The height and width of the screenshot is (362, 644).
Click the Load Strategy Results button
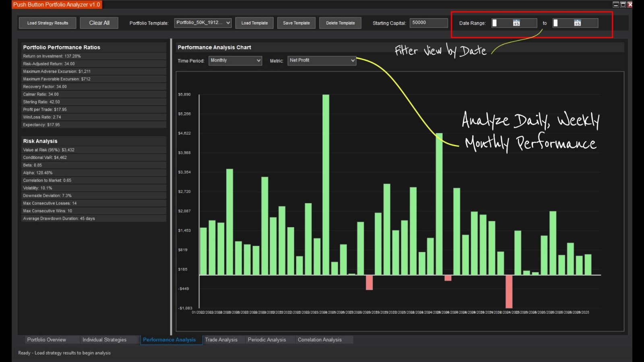(47, 23)
